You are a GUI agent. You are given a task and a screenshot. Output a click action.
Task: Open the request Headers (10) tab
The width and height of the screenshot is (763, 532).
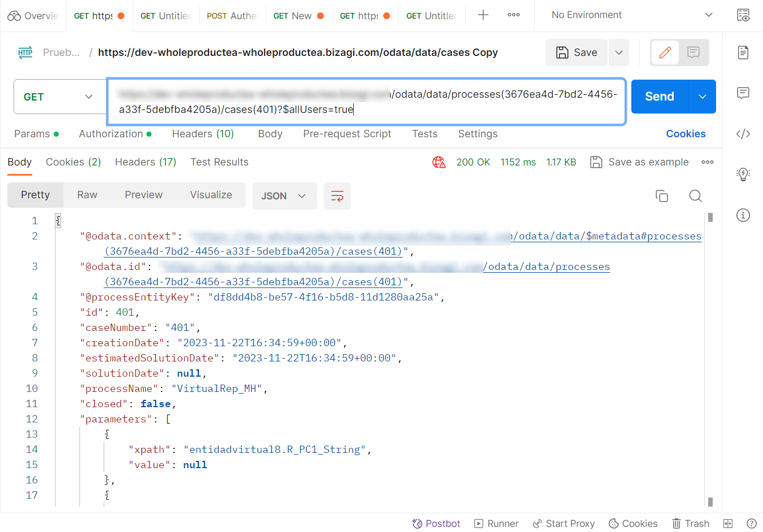(203, 134)
